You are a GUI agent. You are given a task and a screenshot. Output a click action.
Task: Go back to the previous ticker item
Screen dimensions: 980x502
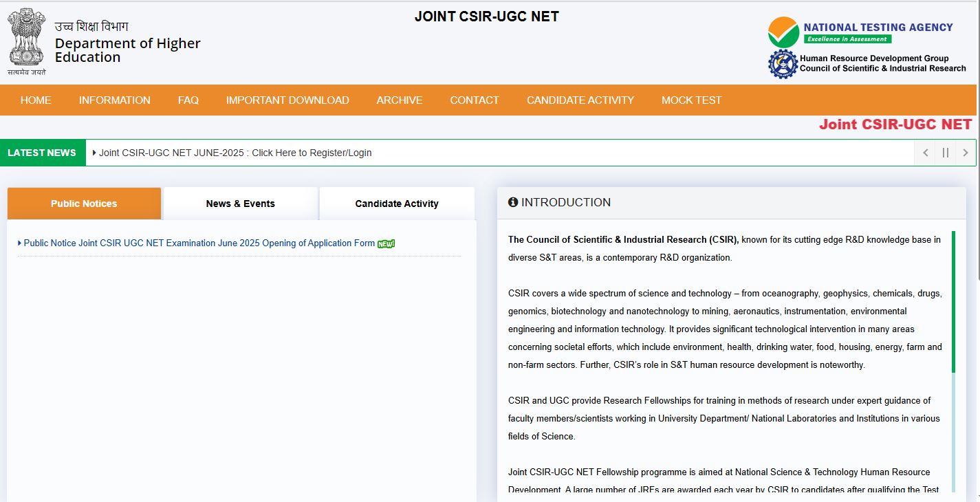(925, 153)
